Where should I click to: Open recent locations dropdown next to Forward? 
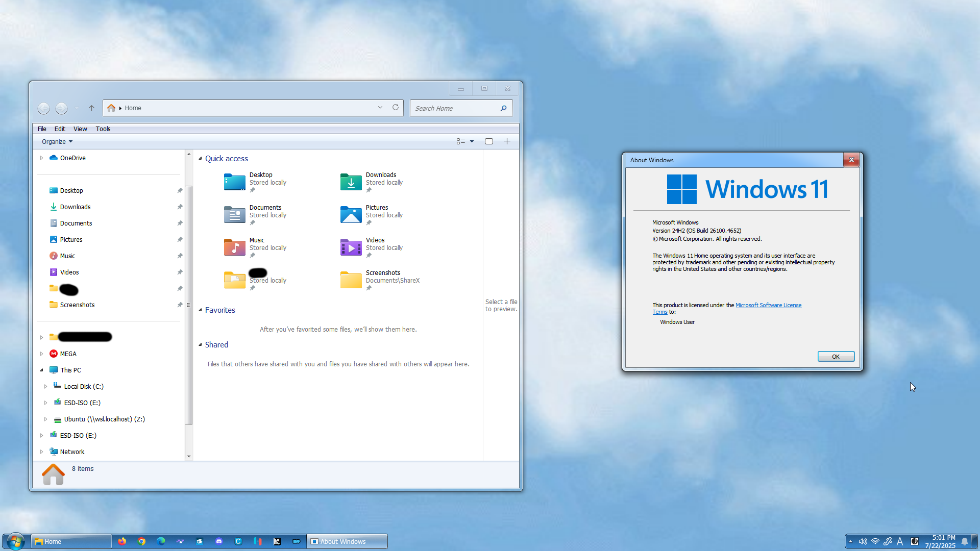tap(77, 108)
